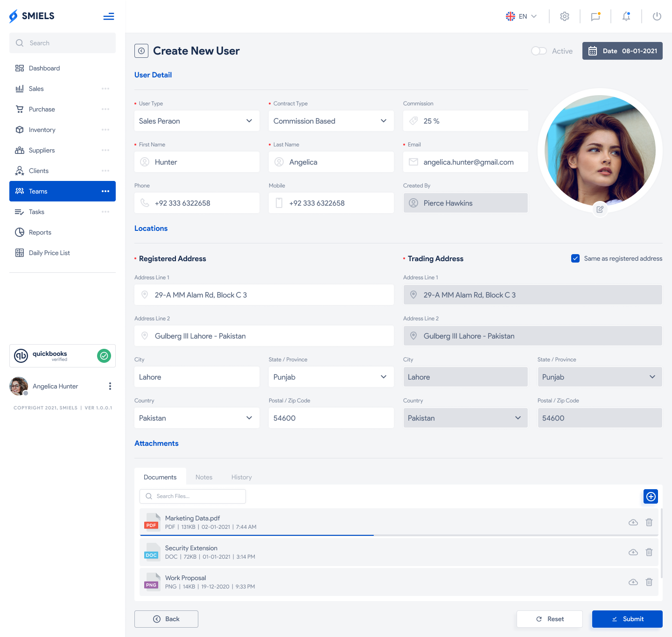Viewport: 672px width, 637px height.
Task: Open Dashboard in sidebar
Action: (x=63, y=68)
